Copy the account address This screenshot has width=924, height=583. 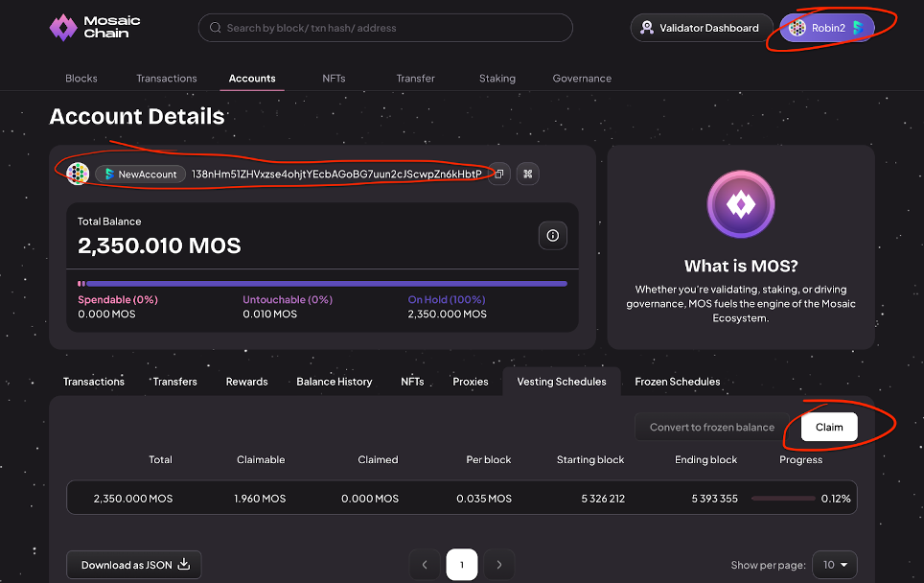point(498,174)
